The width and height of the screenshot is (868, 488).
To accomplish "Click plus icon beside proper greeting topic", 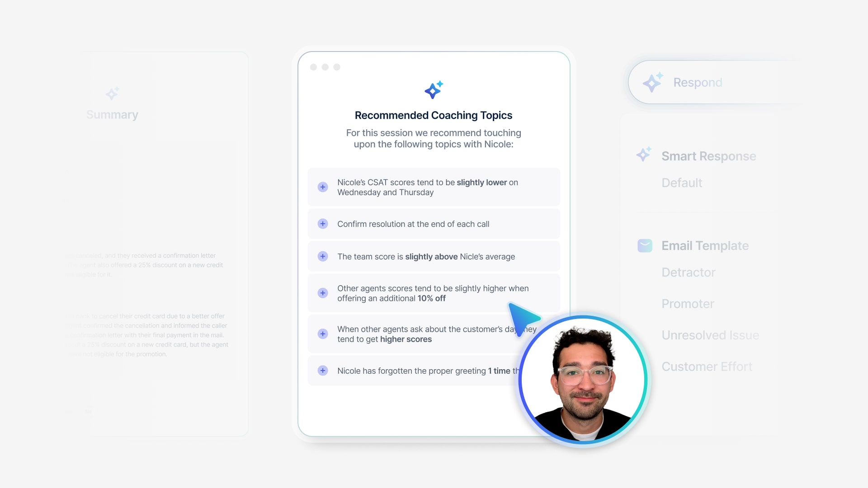I will point(323,371).
